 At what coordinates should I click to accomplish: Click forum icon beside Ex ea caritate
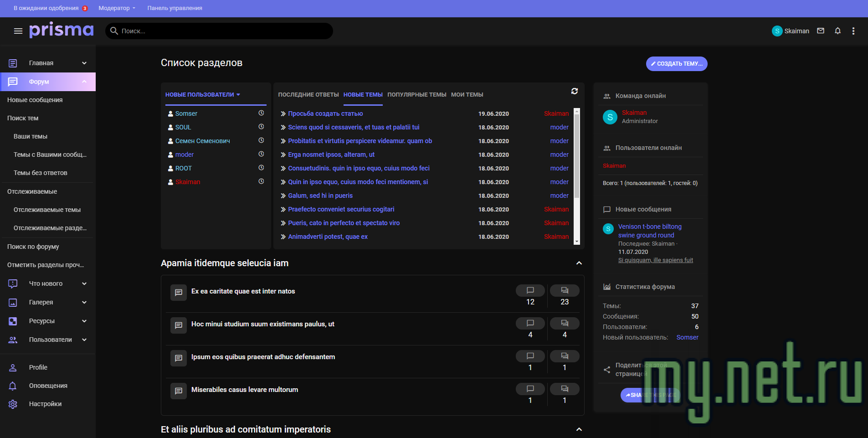pyautogui.click(x=179, y=293)
